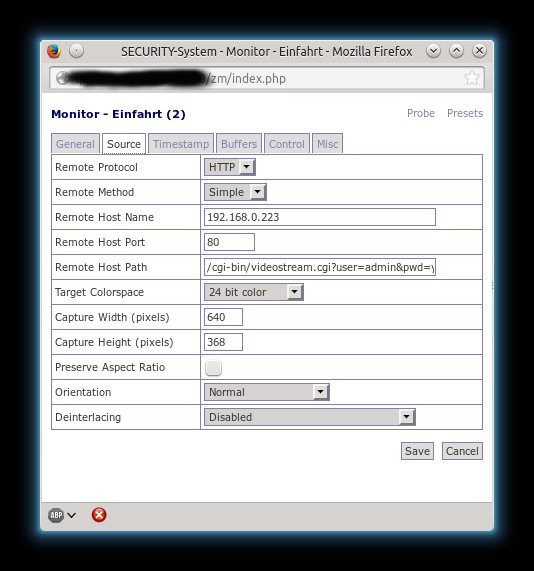Click the Probe link
This screenshot has width=534, height=571.
(421, 113)
